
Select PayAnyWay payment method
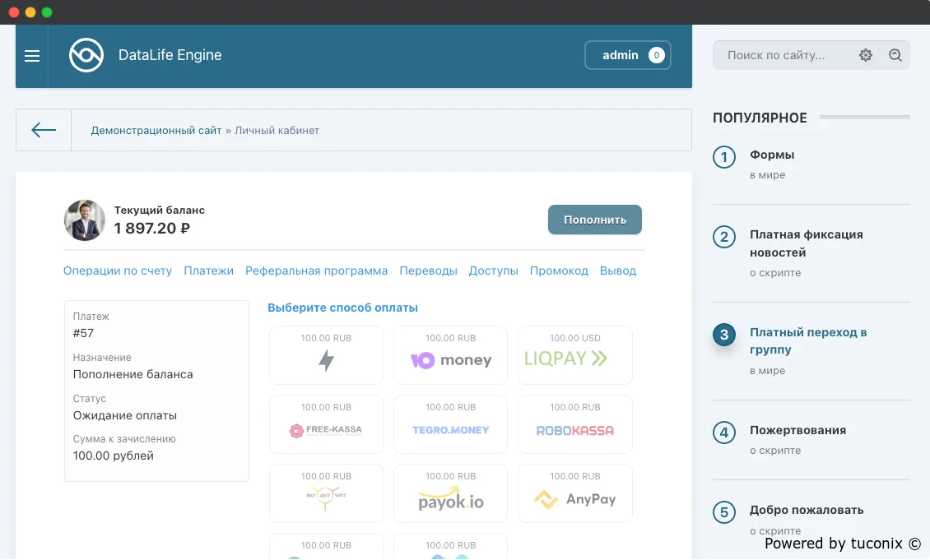click(x=326, y=493)
